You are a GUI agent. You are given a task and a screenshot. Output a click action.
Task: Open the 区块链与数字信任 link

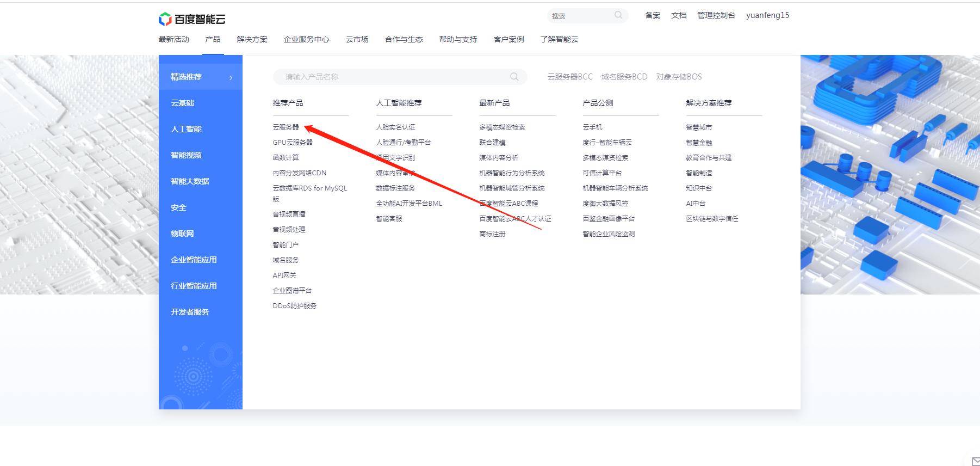[x=712, y=218]
